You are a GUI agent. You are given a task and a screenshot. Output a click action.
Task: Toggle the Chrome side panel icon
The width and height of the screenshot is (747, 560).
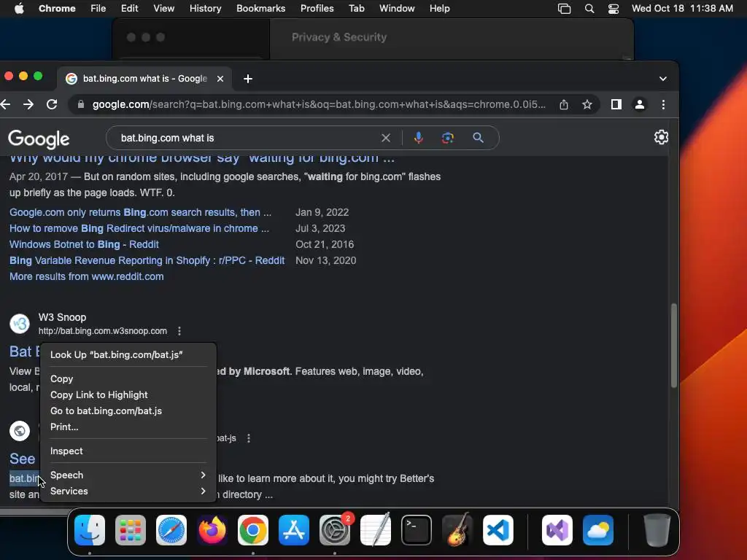(x=616, y=104)
